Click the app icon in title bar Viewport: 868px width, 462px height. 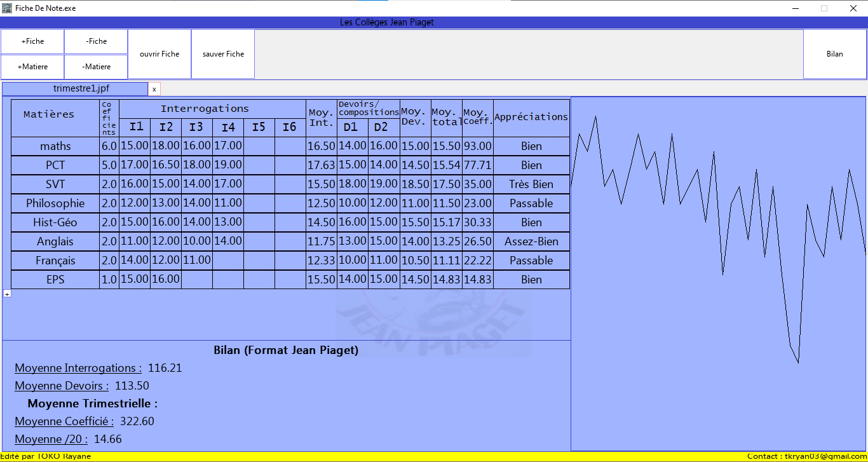coord(7,8)
